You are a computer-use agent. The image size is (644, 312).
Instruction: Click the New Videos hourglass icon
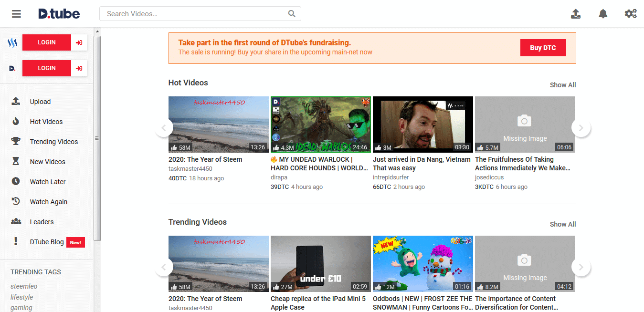(16, 162)
